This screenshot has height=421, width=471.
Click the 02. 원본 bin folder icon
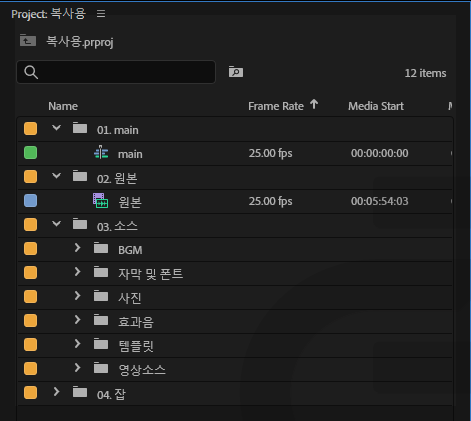click(80, 176)
